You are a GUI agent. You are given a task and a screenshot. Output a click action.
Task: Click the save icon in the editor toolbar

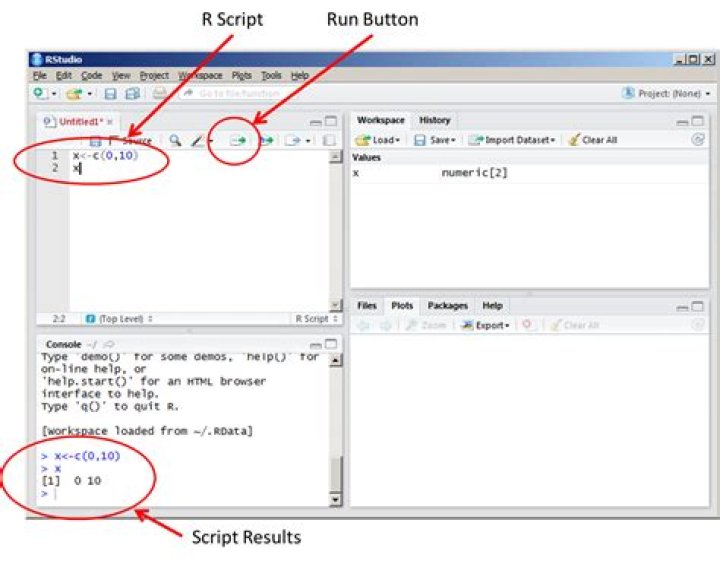point(95,141)
